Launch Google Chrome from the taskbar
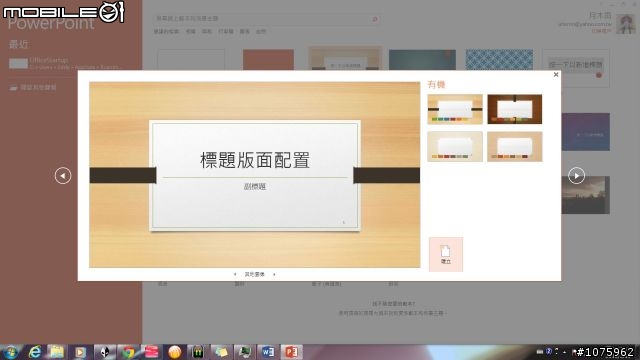Viewport: 640px width, 360px height. point(128,352)
